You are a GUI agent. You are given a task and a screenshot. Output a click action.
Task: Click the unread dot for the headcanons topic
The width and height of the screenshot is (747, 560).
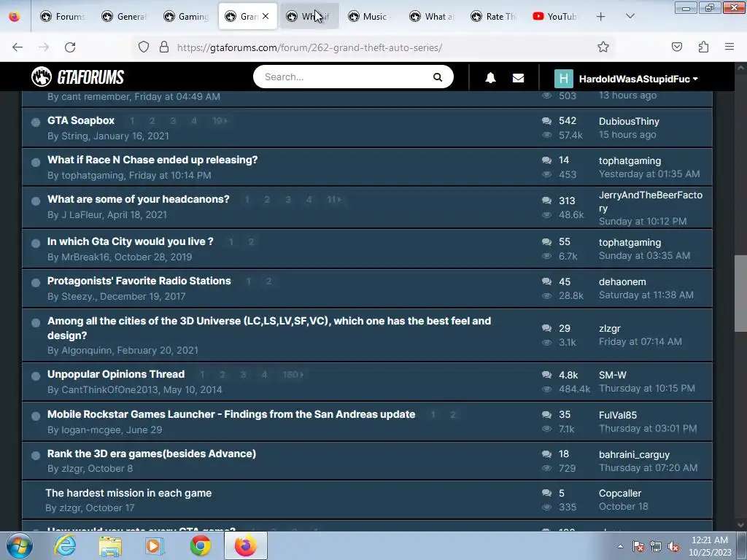[x=36, y=201]
